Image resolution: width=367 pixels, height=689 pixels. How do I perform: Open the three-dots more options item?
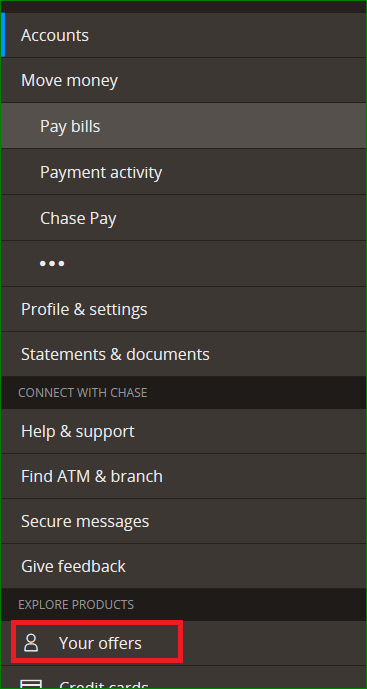tap(52, 264)
